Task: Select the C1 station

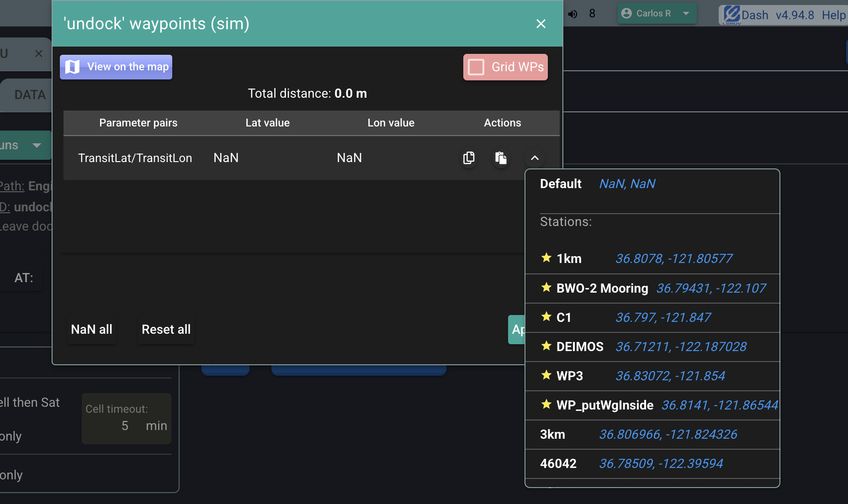Action: point(652,317)
